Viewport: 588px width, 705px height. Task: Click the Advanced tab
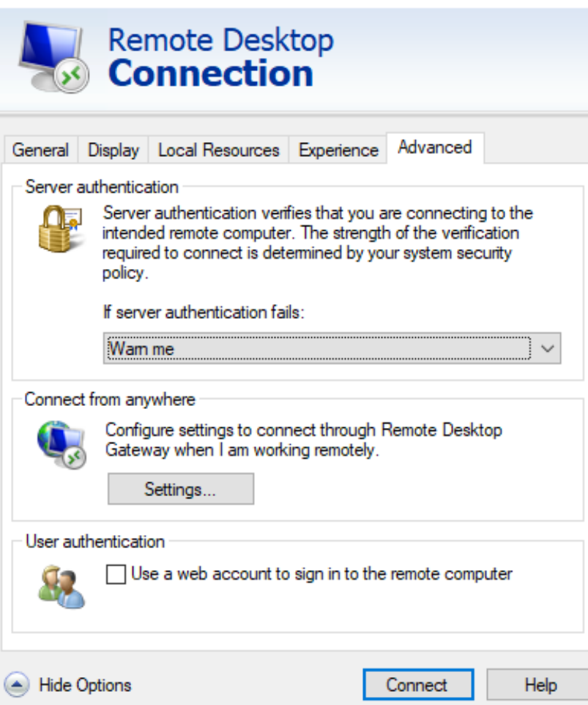pyautogui.click(x=434, y=147)
